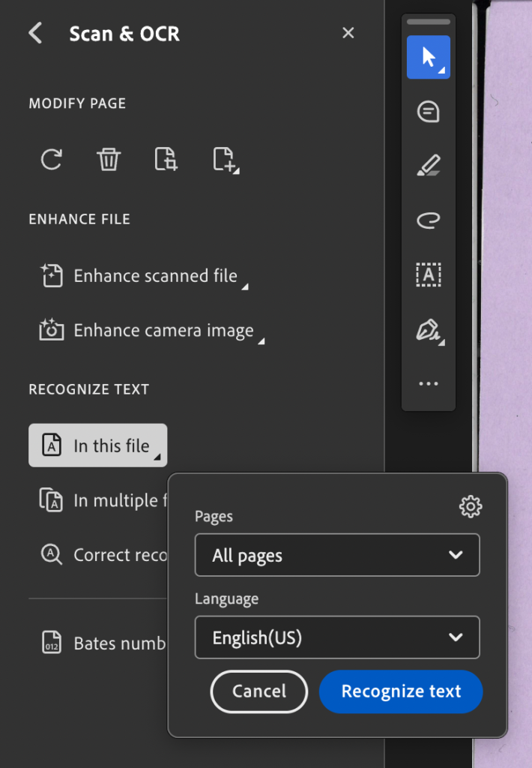Open Bates numbering tool
532x768 pixels.
pyautogui.click(x=103, y=643)
